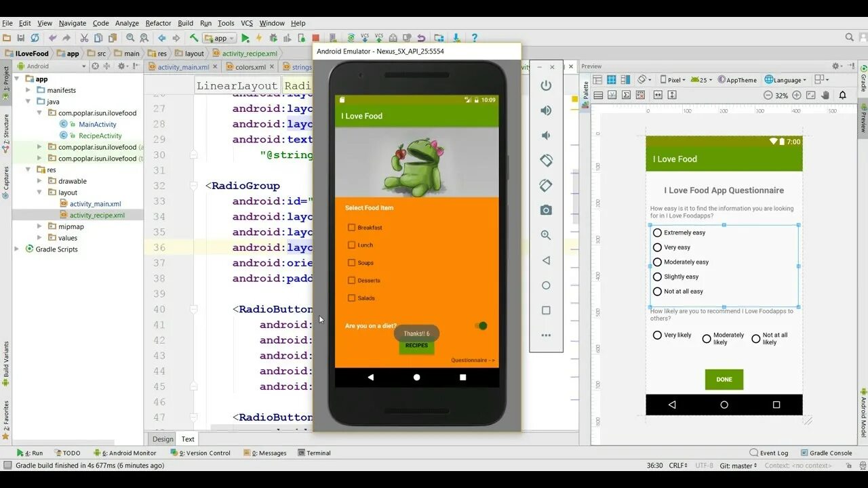Click the Find magnifier icon in toolbar

tap(130, 38)
